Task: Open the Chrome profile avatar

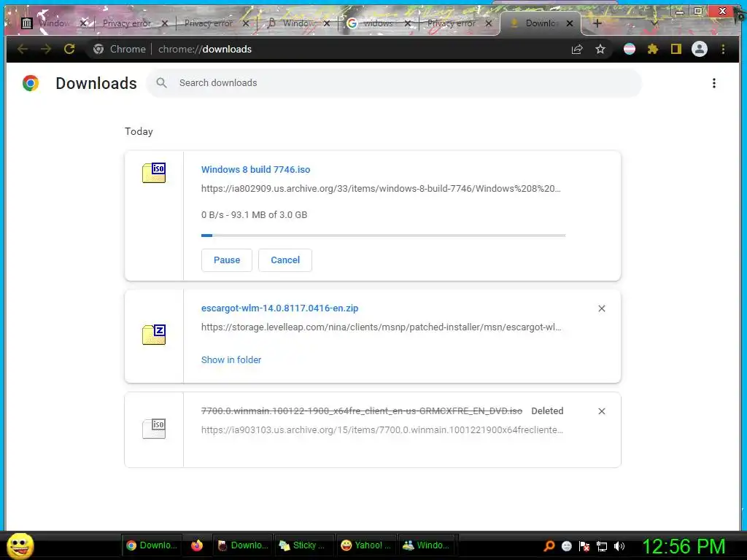Action: [700, 49]
